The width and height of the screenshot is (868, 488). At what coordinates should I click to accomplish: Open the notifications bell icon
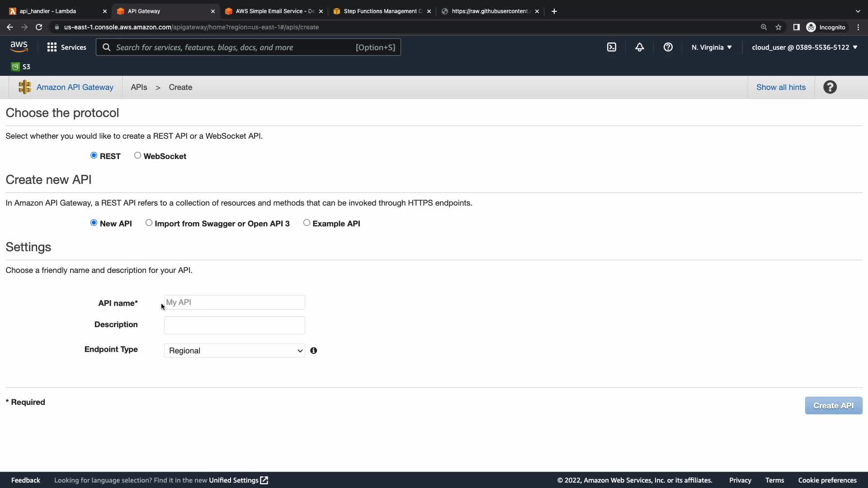coord(639,47)
